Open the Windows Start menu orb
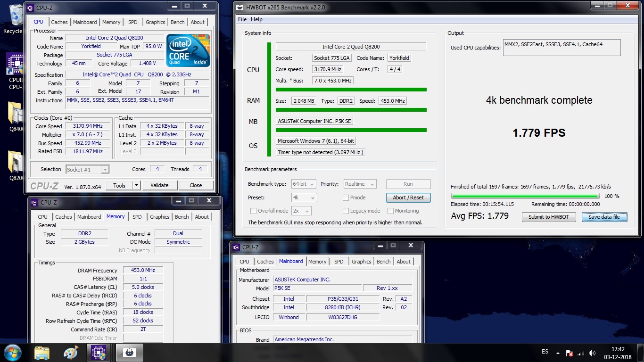This screenshot has width=644, height=362. [x=12, y=353]
